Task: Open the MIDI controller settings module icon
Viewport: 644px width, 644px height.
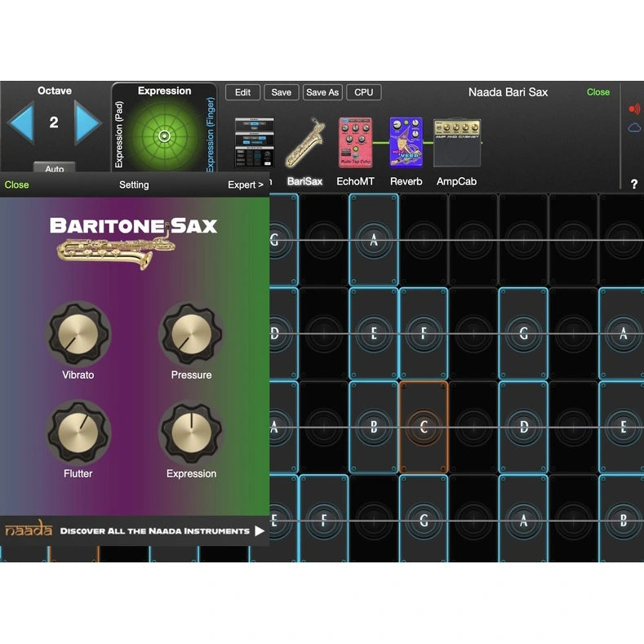Action: coord(255,143)
